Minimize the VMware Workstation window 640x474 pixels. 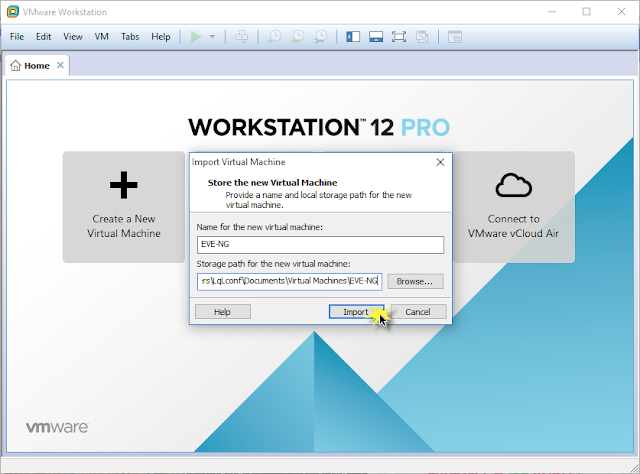point(552,12)
